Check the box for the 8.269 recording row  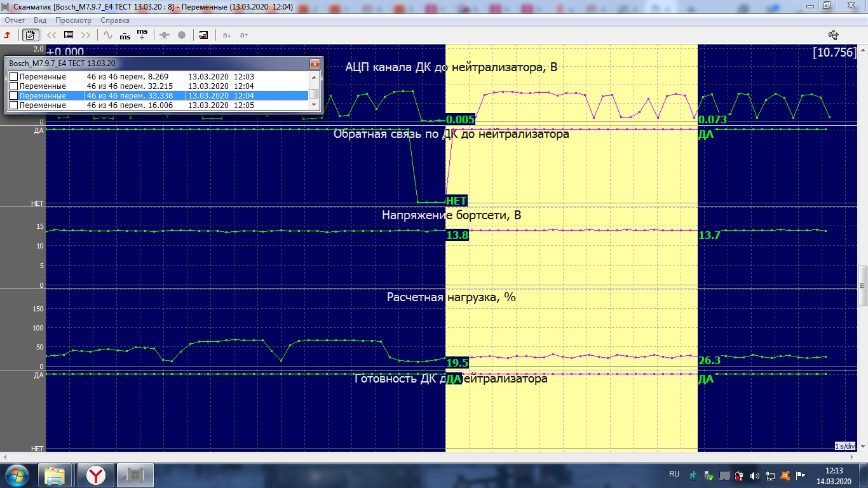pyautogui.click(x=13, y=77)
